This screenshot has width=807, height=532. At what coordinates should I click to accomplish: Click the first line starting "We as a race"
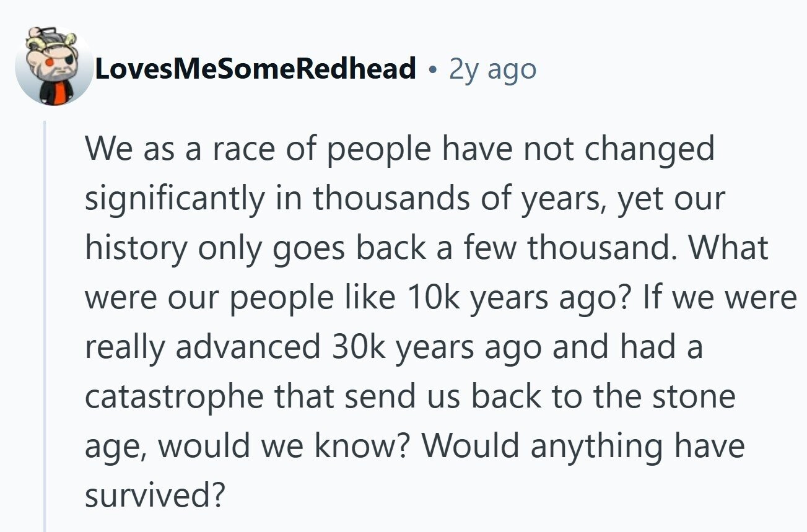(x=399, y=149)
